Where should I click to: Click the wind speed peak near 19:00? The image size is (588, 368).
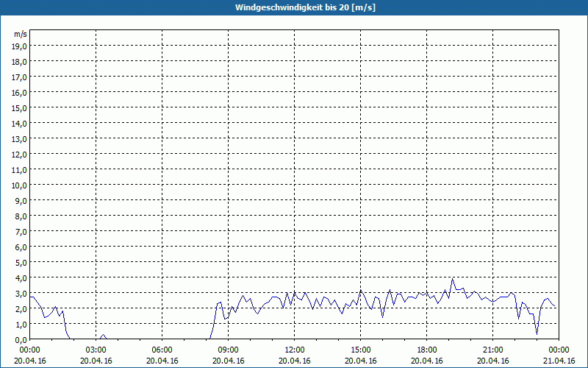(453, 279)
